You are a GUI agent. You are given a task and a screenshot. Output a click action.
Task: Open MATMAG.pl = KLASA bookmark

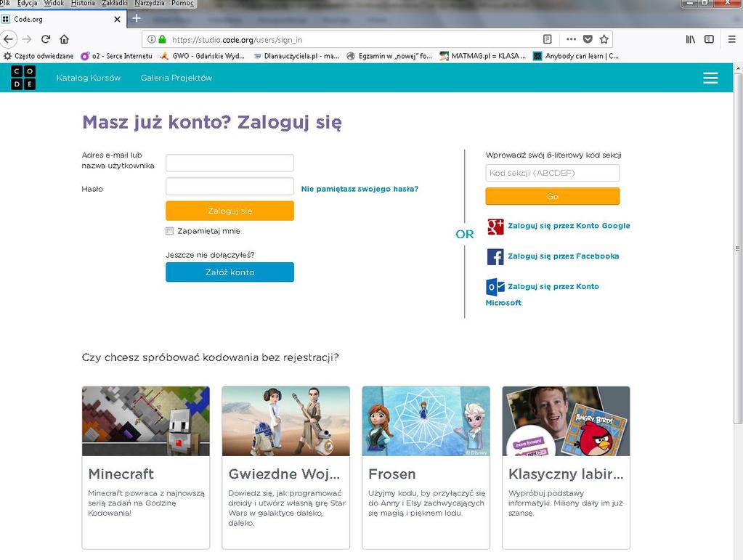tap(483, 56)
